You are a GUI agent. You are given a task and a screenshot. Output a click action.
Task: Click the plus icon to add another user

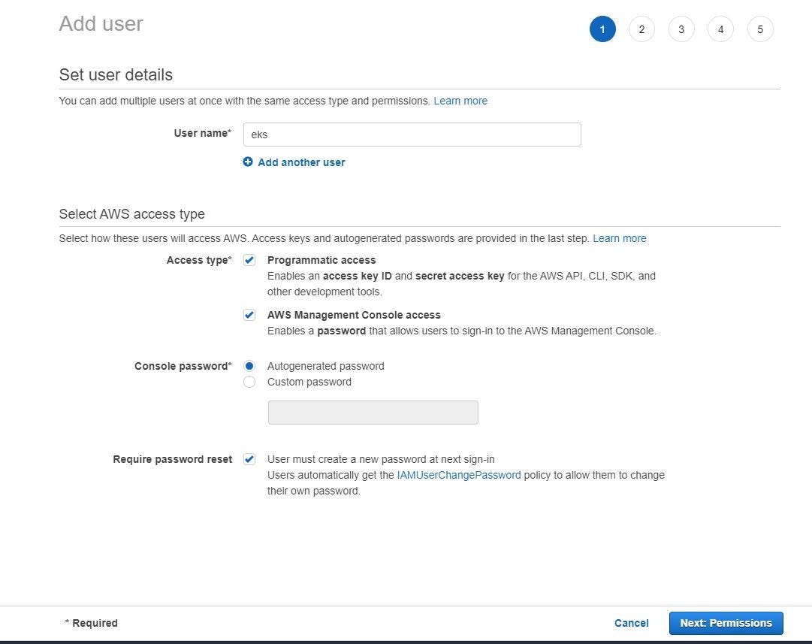click(248, 161)
